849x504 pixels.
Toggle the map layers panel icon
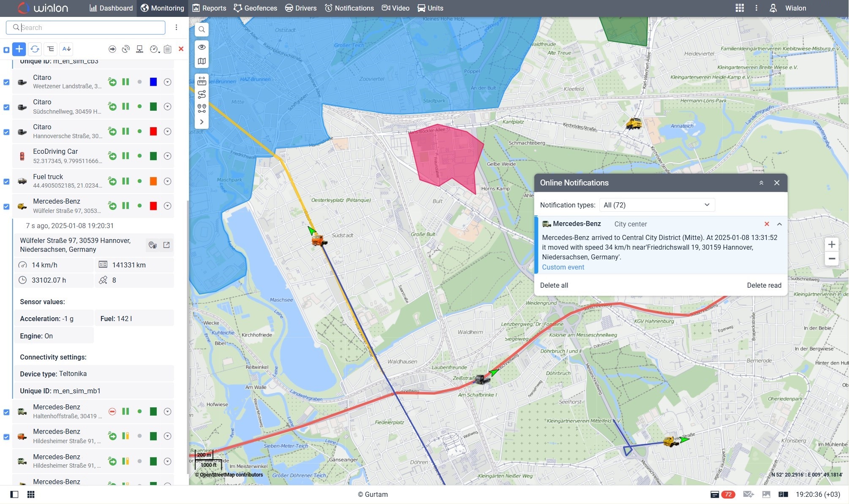tap(202, 60)
